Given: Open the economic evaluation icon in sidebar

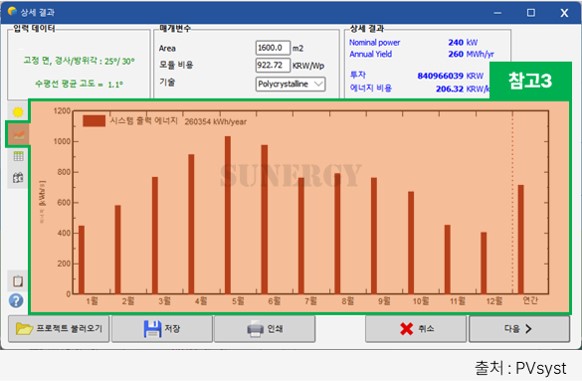Looking at the screenshot, I should (x=18, y=178).
